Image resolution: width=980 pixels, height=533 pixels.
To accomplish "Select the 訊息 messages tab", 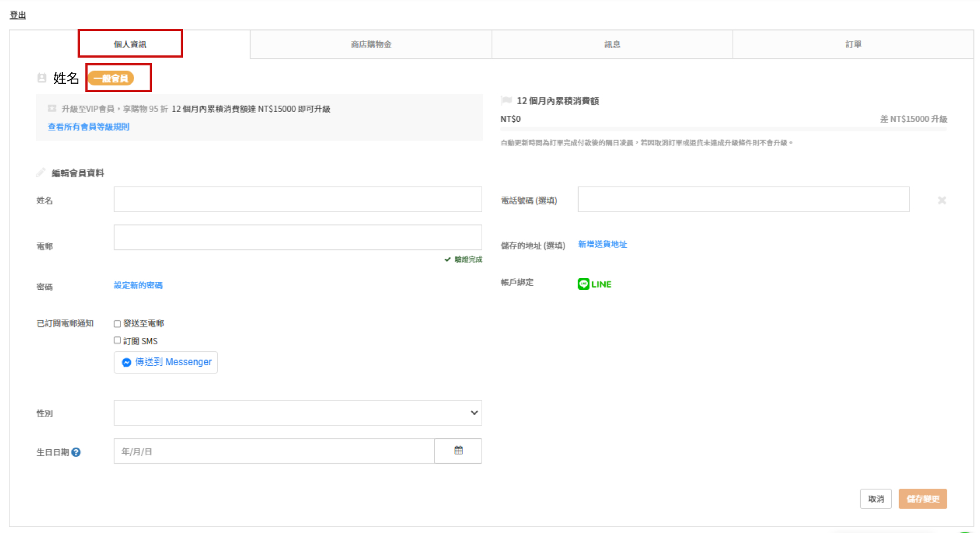I will click(612, 44).
